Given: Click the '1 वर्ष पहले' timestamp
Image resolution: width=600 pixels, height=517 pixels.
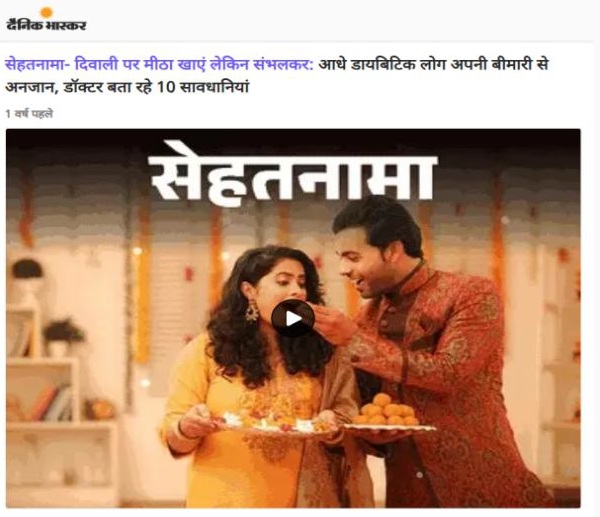Looking at the screenshot, I should (x=29, y=114).
